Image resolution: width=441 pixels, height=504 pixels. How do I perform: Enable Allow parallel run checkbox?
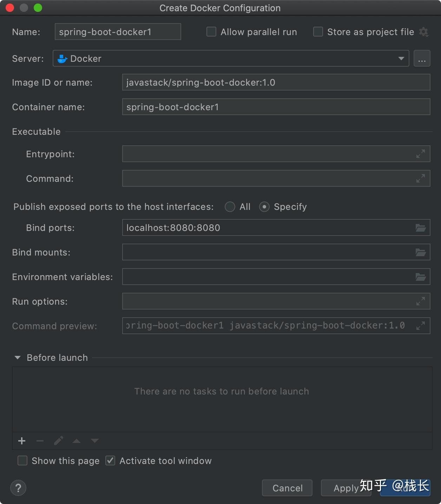pos(211,32)
